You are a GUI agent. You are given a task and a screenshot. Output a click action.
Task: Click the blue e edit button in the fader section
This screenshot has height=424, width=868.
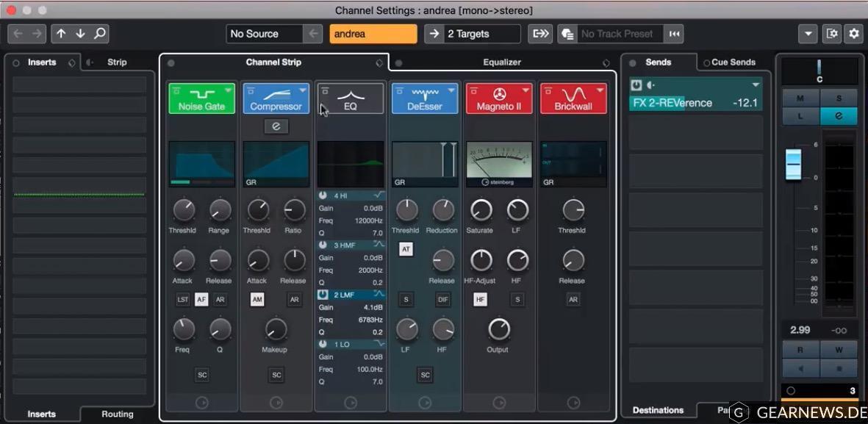[x=839, y=115]
